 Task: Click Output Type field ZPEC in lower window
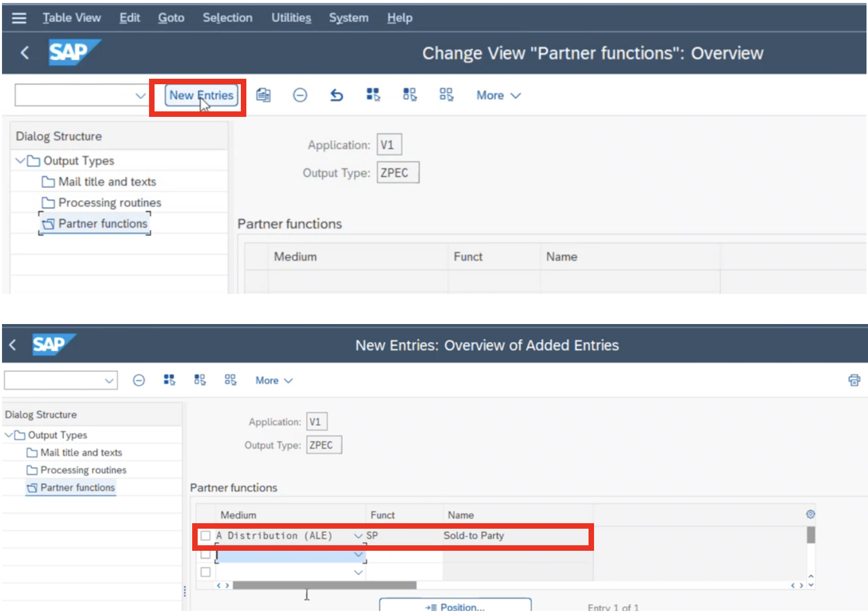[324, 445]
